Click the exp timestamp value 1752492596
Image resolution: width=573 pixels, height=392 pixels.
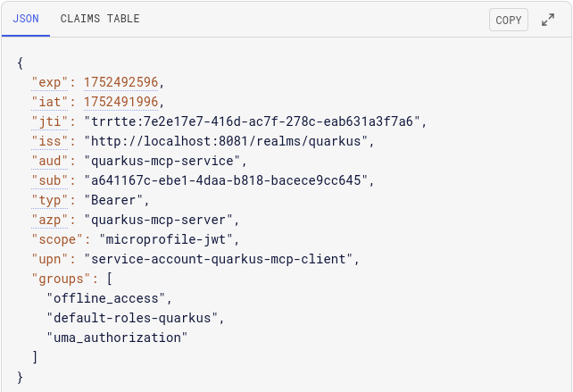click(121, 82)
